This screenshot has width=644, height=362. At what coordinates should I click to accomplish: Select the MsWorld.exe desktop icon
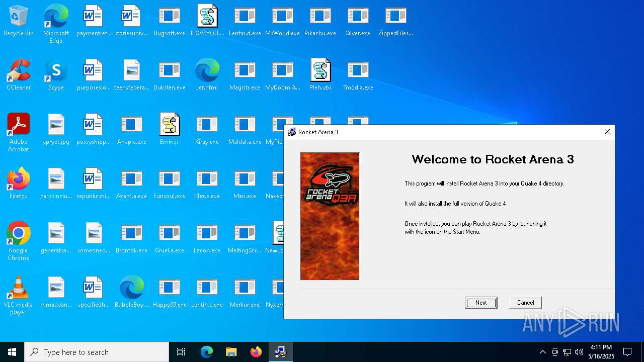point(282,21)
